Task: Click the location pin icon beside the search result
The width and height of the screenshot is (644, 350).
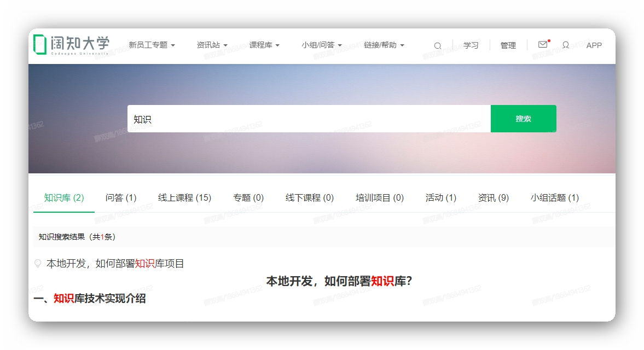Action: point(37,263)
